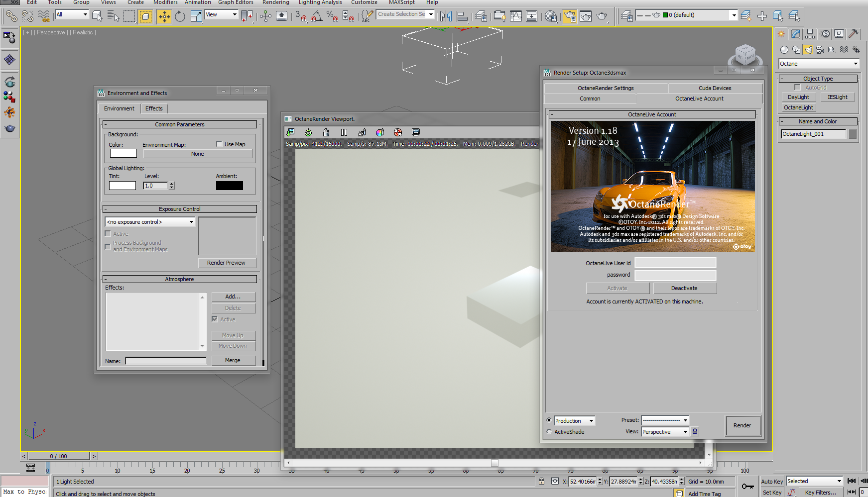Switch to the Cameras category icon
Screen dimensions: 868x497
tap(820, 50)
